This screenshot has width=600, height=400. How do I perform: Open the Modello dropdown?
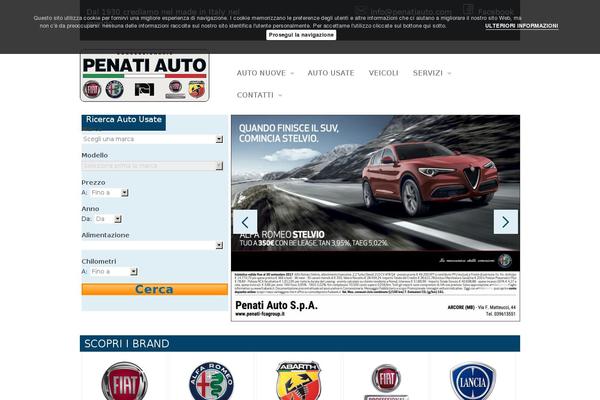click(152, 166)
